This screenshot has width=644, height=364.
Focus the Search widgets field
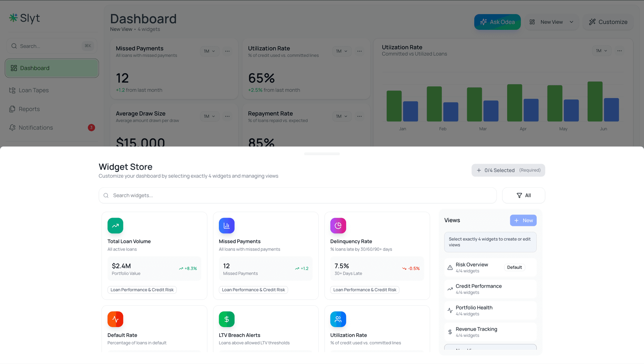298,195
